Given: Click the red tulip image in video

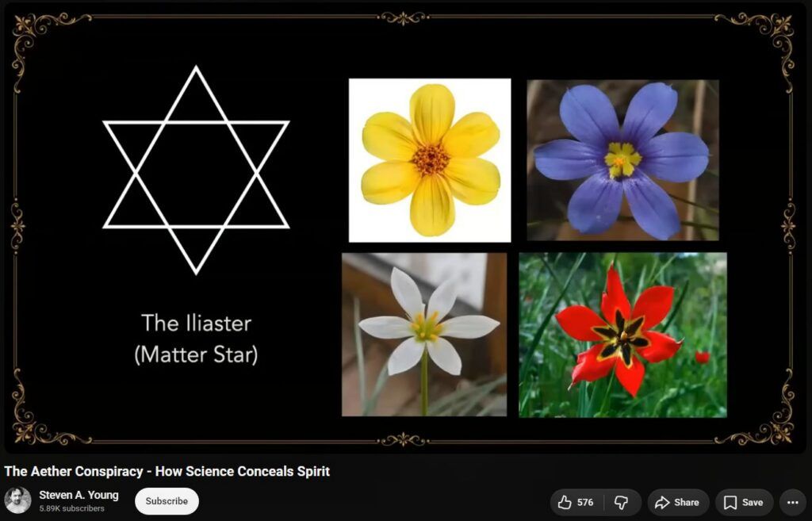Looking at the screenshot, I should [622, 335].
